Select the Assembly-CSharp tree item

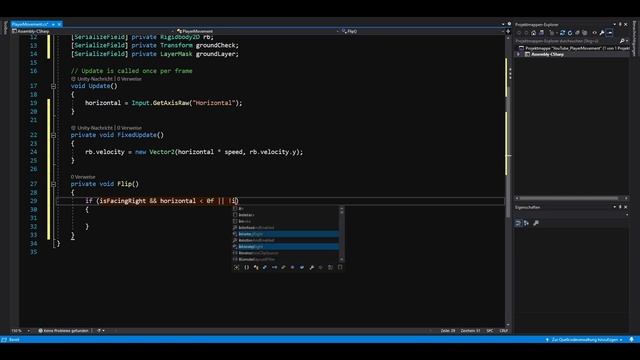[547, 54]
